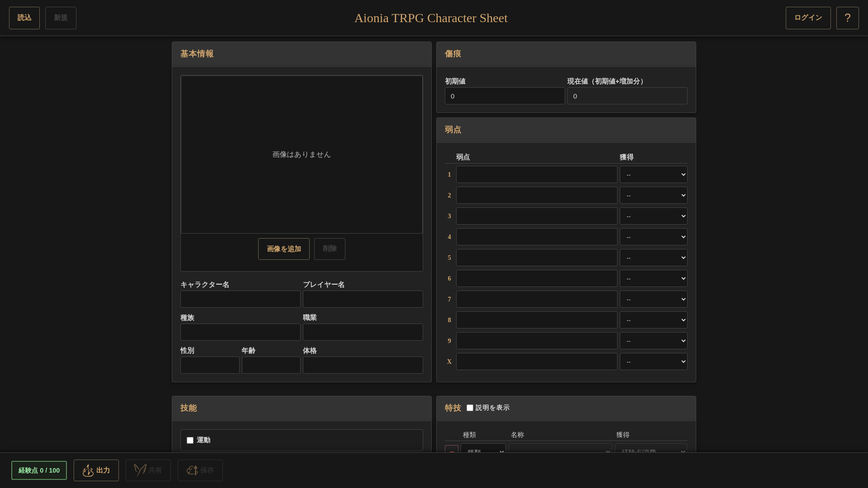868x488 pixels.
Task: Open 獲得 dropdown for weakness row 2
Action: pyautogui.click(x=654, y=195)
